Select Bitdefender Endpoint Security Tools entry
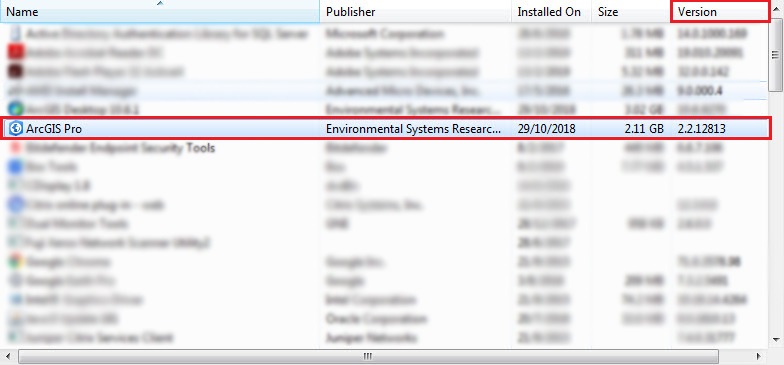The width and height of the screenshot is (784, 365). 120,148
